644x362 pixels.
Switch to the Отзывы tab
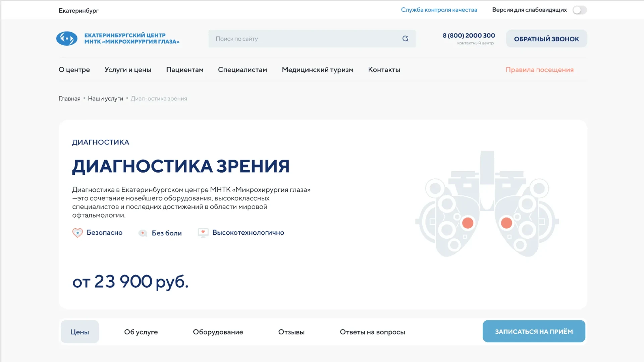pos(291,332)
